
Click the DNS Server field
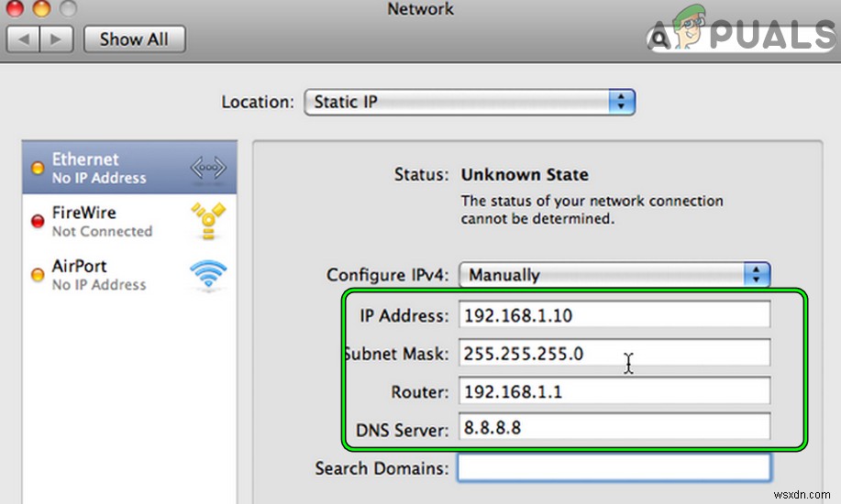[614, 427]
